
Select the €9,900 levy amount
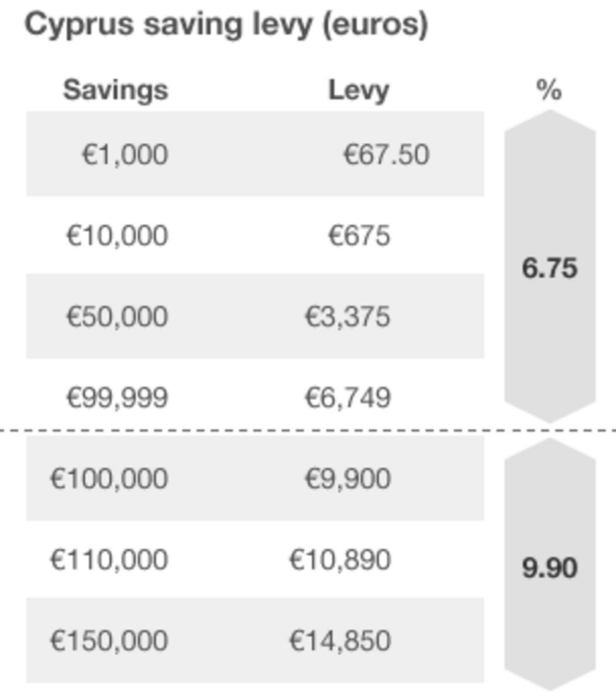coord(347,479)
